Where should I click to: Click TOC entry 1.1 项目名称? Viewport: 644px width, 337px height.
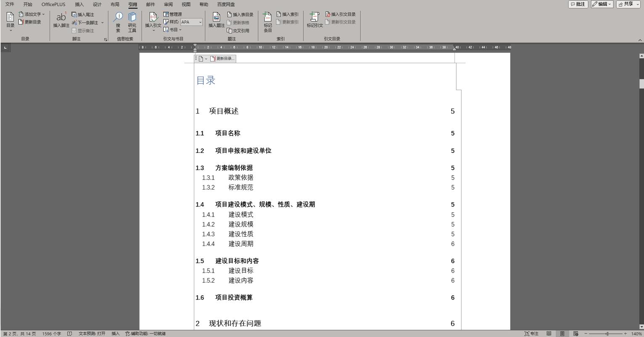click(325, 134)
